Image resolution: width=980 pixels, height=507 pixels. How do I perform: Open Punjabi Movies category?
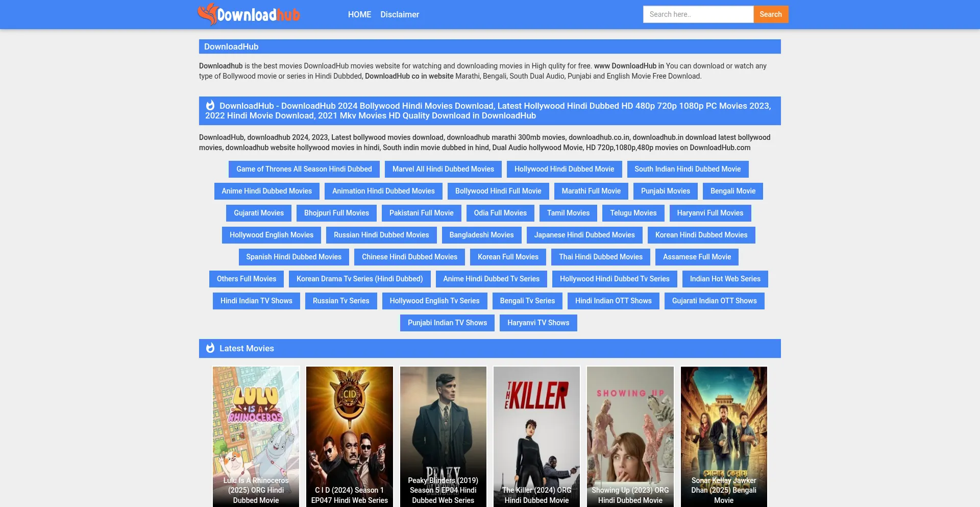pyautogui.click(x=666, y=191)
